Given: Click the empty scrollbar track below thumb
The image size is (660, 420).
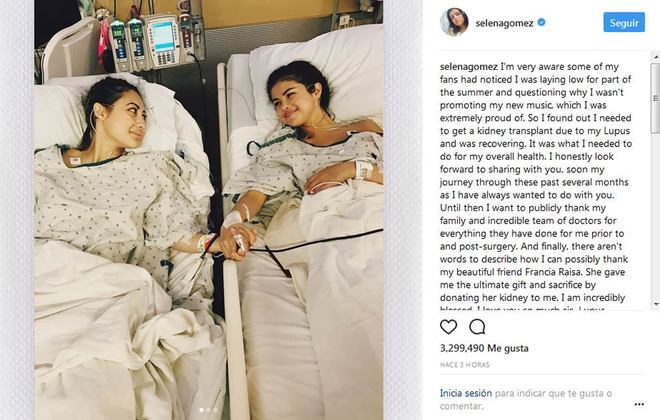Looking at the screenshot, I should coord(656,217).
